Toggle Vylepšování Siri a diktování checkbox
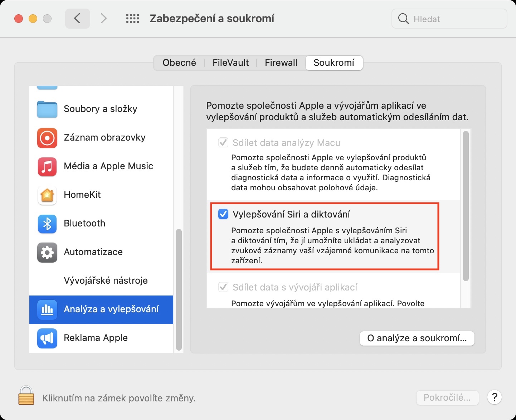The width and height of the screenshot is (516, 420). (223, 214)
